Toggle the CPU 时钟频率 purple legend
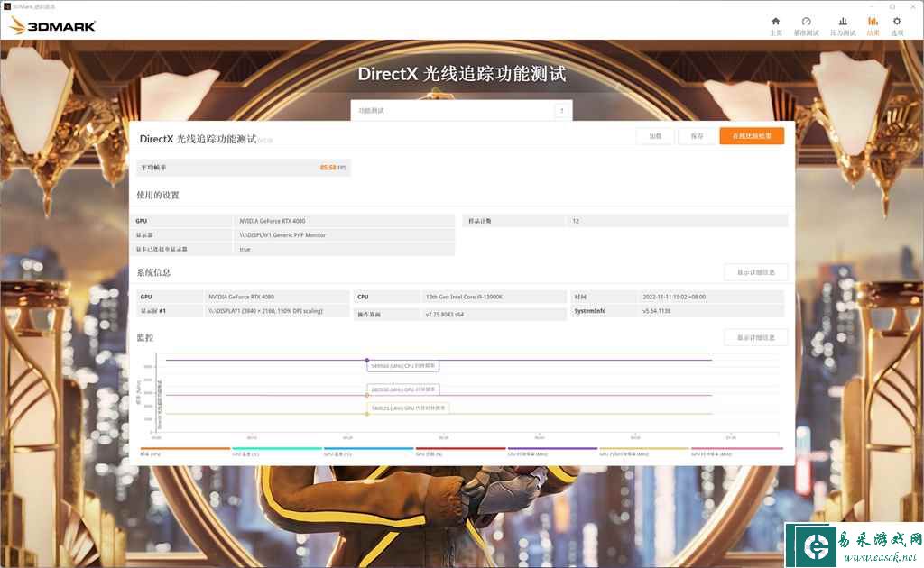The height and width of the screenshot is (568, 924). (552, 451)
